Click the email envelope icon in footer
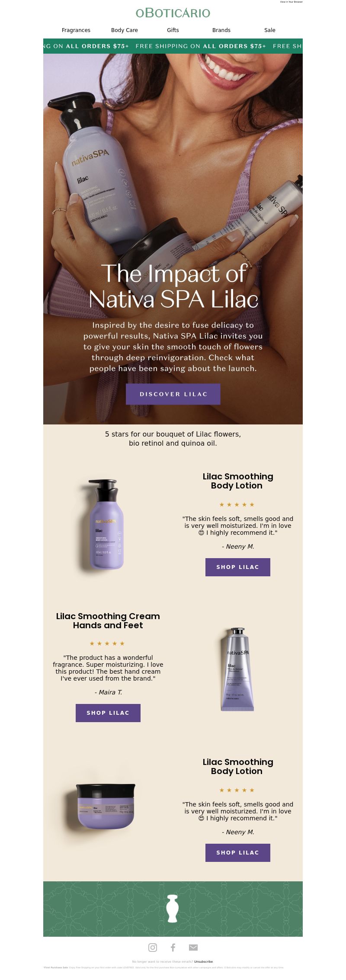Viewport: 346px width, 980px height. point(193,948)
